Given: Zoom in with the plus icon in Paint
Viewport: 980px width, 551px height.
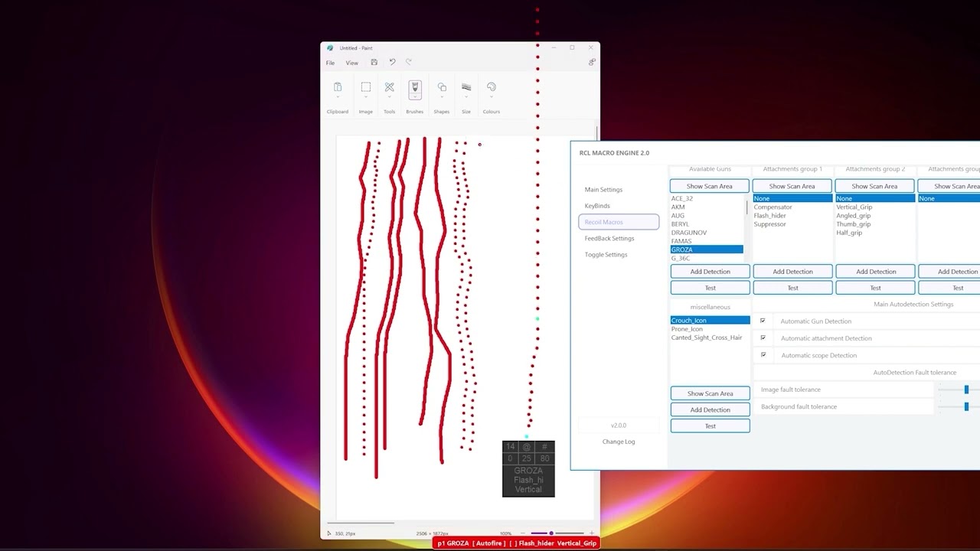Looking at the screenshot, I should pos(591,533).
